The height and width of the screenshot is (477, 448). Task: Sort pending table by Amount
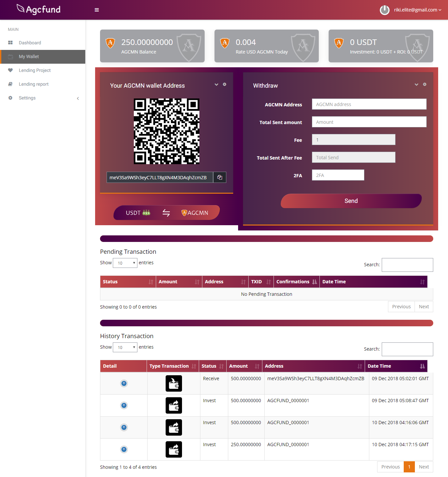pos(179,282)
